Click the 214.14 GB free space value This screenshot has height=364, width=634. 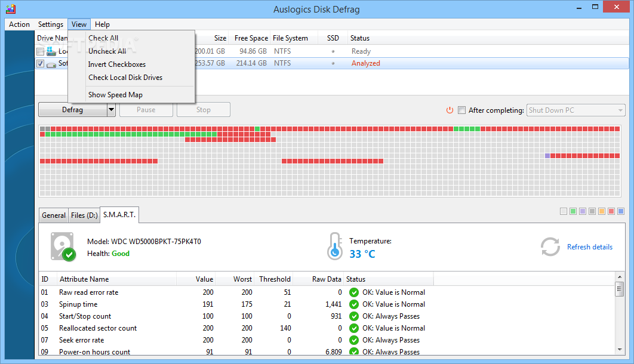(251, 63)
